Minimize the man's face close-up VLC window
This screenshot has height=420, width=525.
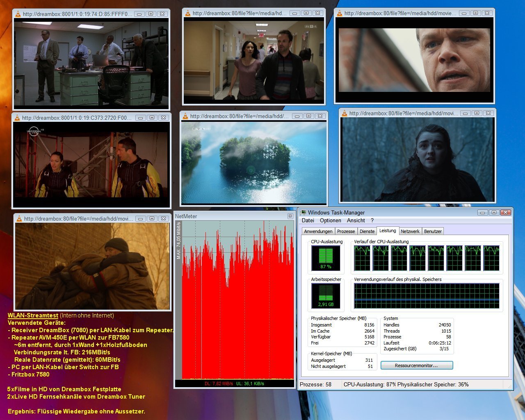click(x=464, y=13)
